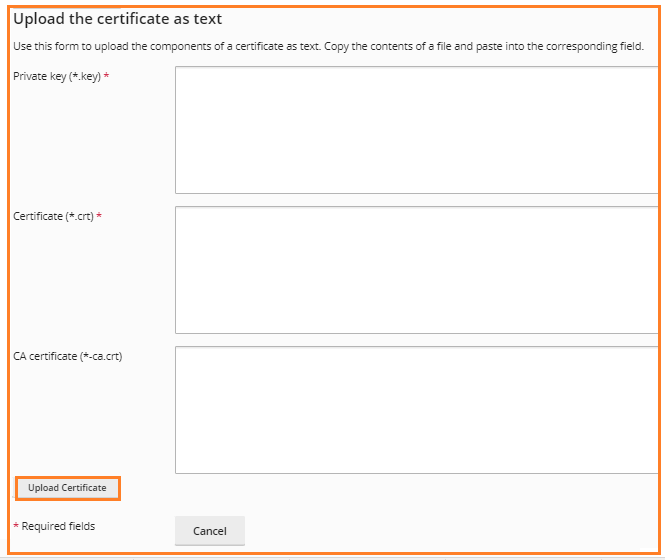Place cursor in the first required key field
The height and width of the screenshot is (560, 665).
[x=417, y=130]
